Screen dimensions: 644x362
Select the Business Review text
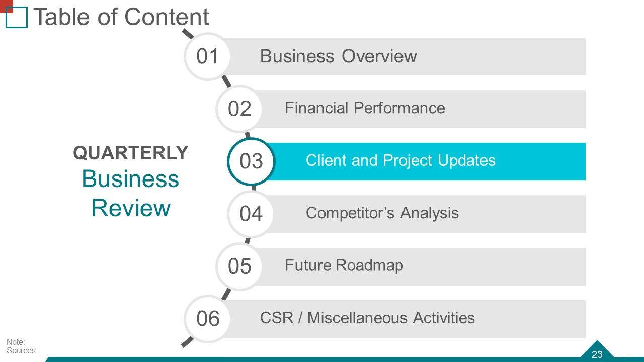[x=130, y=194]
